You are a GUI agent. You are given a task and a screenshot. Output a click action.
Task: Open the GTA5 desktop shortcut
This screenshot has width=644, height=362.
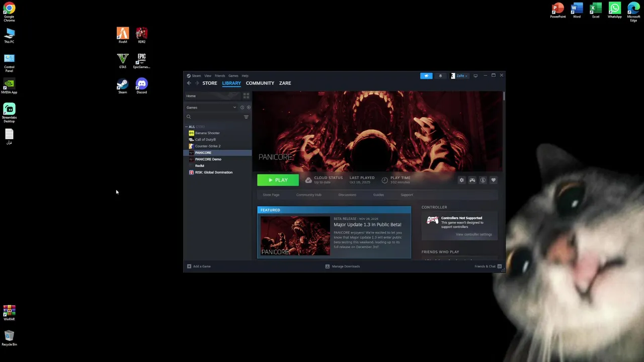coord(123,61)
